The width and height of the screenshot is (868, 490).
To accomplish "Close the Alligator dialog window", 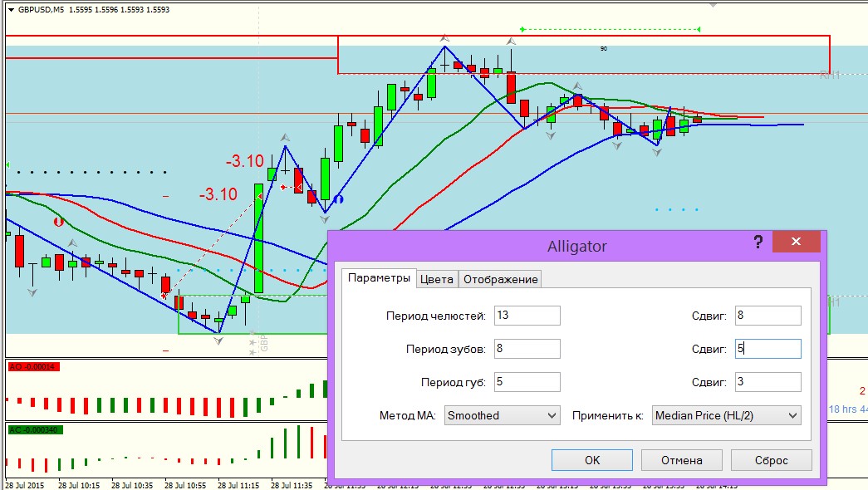I will point(796,242).
